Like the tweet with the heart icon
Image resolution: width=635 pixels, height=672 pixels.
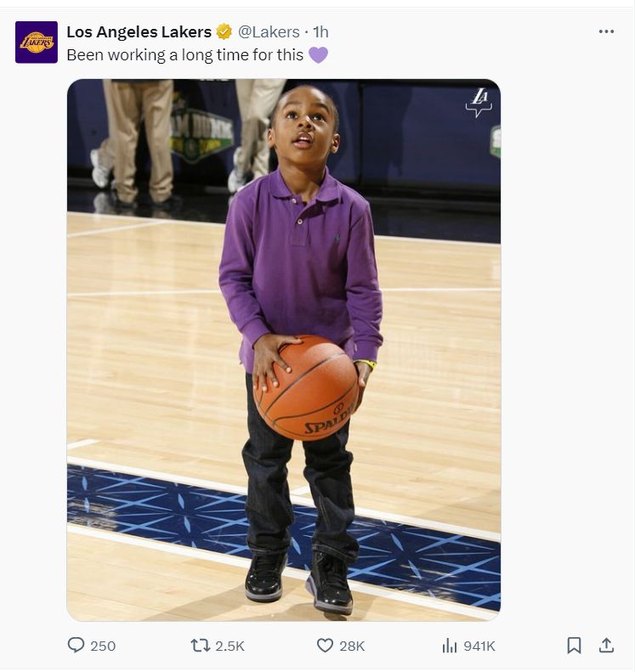325,646
